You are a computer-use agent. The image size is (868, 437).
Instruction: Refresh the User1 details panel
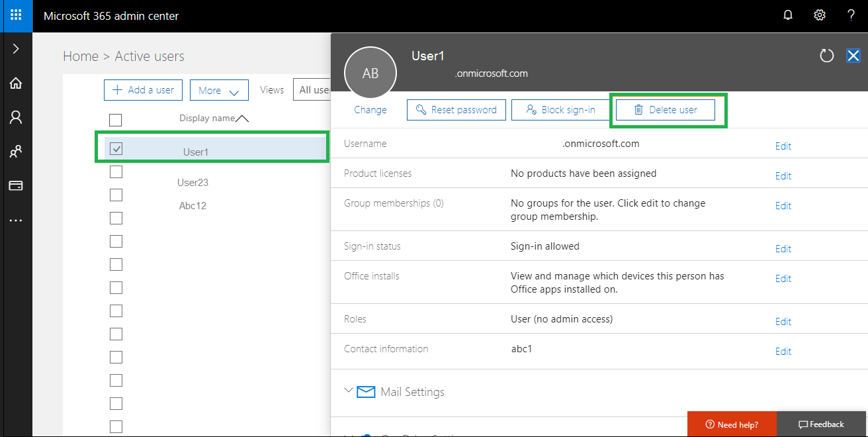coord(827,56)
